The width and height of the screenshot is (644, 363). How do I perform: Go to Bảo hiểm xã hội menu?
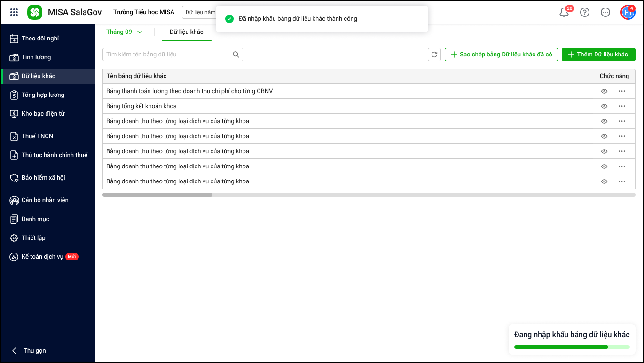coord(43,178)
